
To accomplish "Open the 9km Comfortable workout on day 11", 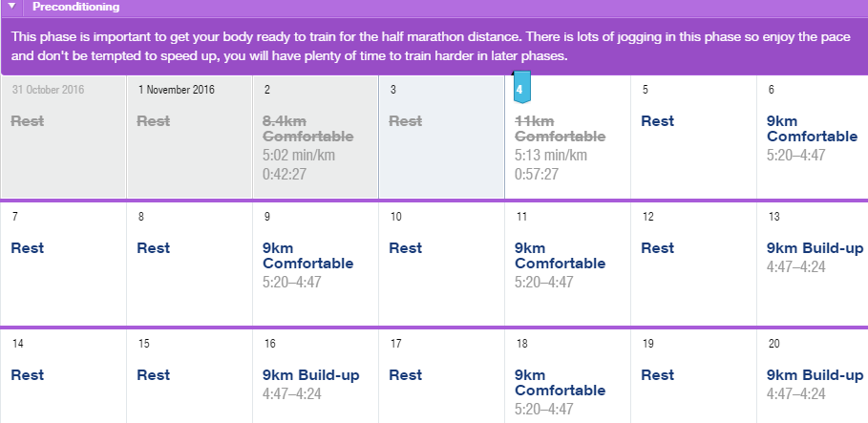I will 561,255.
